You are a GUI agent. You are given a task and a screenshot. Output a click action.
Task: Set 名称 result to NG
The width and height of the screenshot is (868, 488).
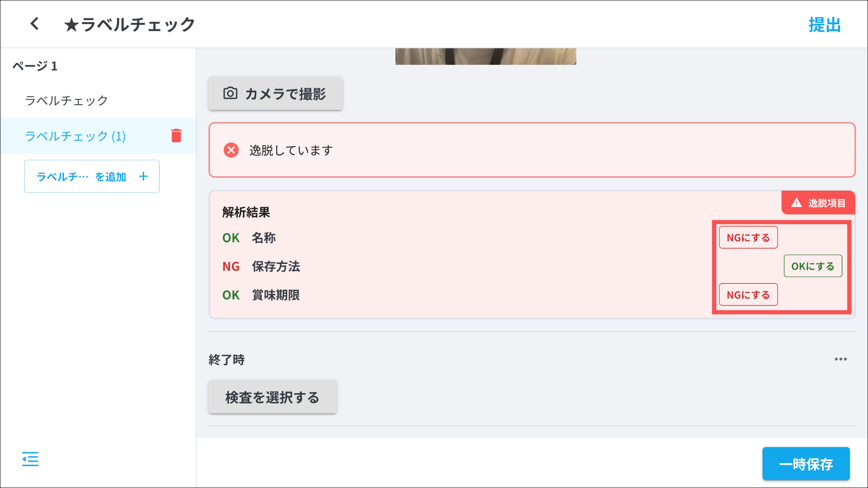[748, 237]
